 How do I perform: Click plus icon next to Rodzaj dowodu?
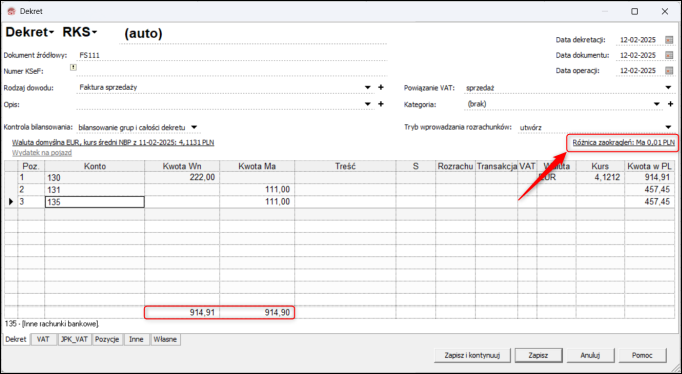click(x=381, y=87)
